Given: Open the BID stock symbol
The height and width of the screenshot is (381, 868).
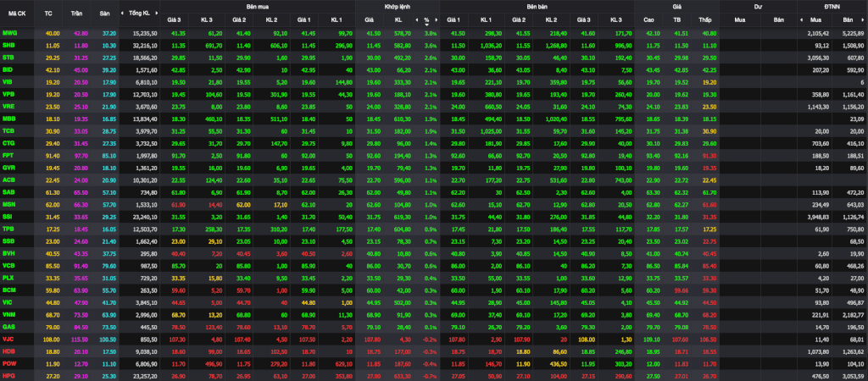Looking at the screenshot, I should [8, 69].
